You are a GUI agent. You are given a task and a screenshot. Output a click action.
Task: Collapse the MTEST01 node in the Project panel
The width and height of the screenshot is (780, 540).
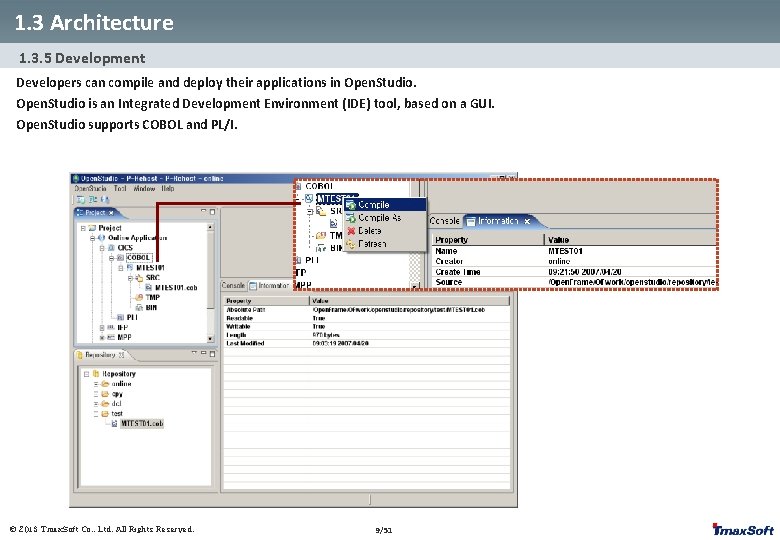point(121,268)
